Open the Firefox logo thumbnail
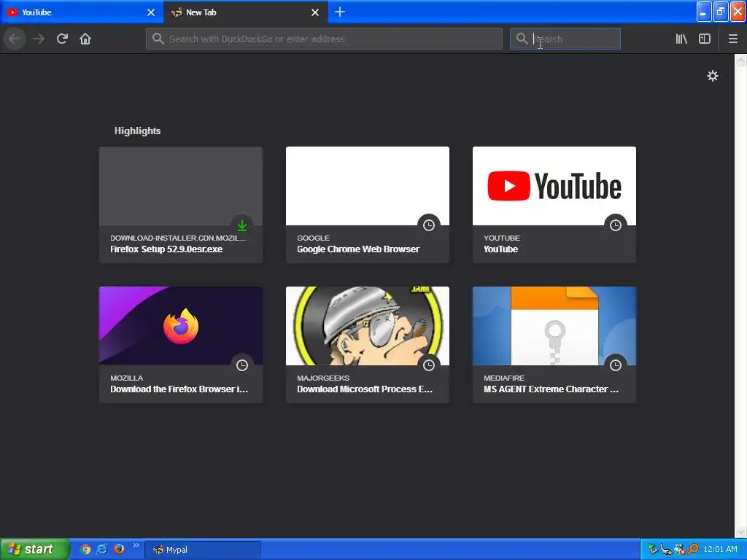747x560 pixels. coord(181,326)
